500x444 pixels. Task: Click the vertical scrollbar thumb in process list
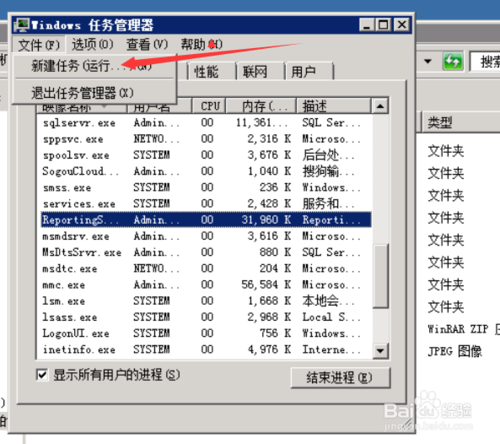pyautogui.click(x=380, y=277)
